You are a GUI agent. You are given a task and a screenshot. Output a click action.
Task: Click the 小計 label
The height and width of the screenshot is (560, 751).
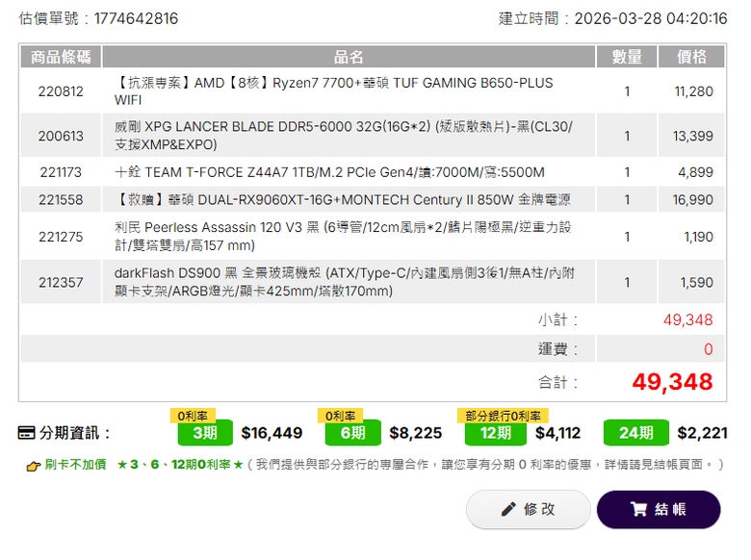(558, 319)
